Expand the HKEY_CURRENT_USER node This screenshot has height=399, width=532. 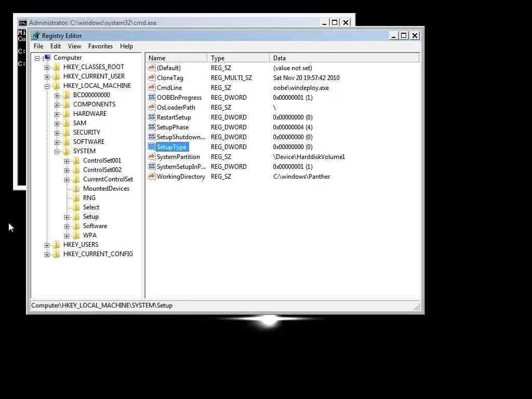click(47, 77)
